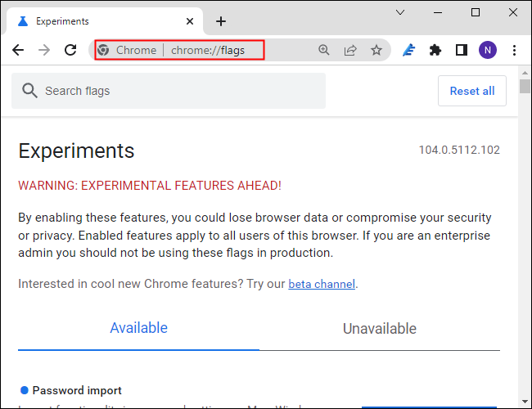Open a new tab with plus button
This screenshot has width=532, height=409.
click(220, 21)
